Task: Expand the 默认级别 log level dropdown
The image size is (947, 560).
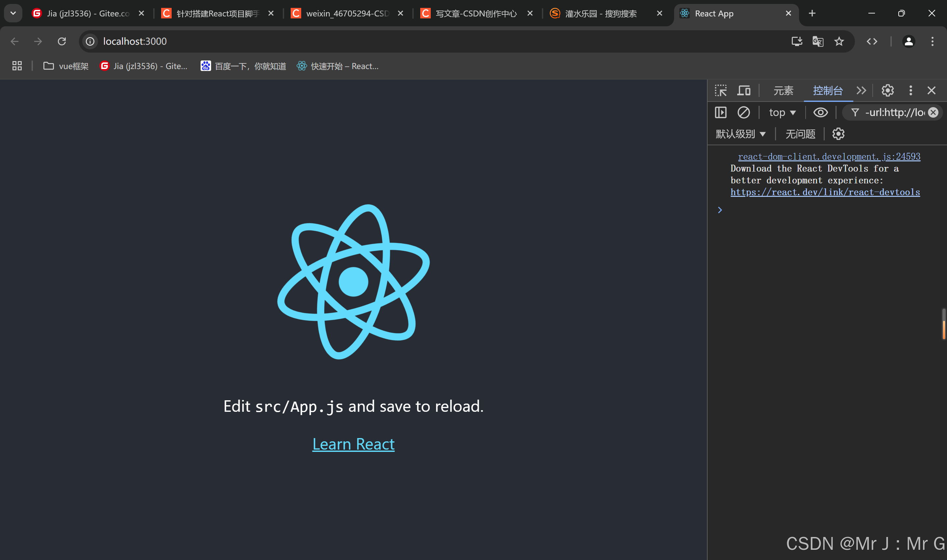Action: [740, 134]
